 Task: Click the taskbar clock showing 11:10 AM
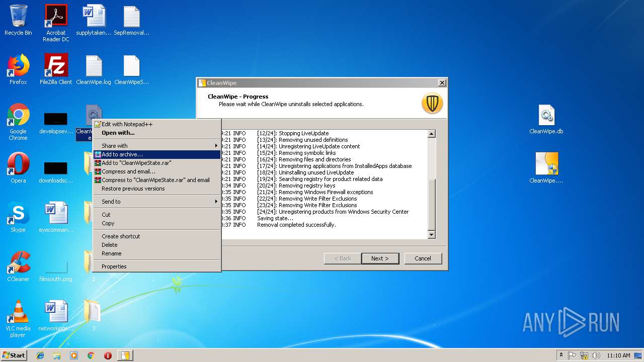tap(618, 355)
